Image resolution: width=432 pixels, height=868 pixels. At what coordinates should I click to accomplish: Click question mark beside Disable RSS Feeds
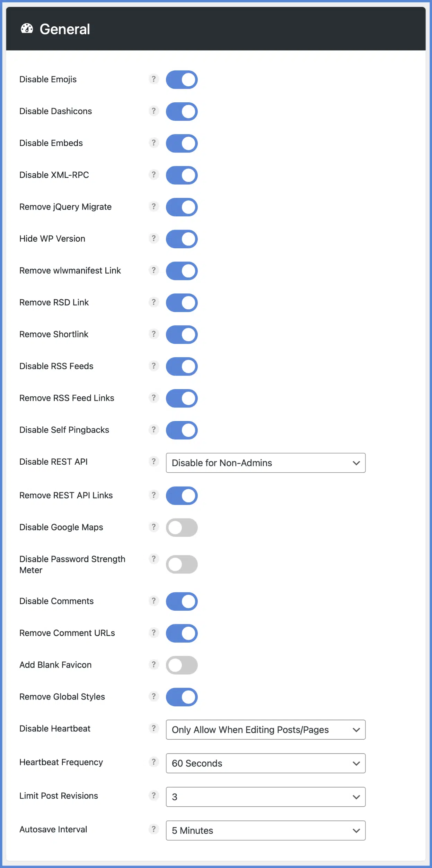153,366
